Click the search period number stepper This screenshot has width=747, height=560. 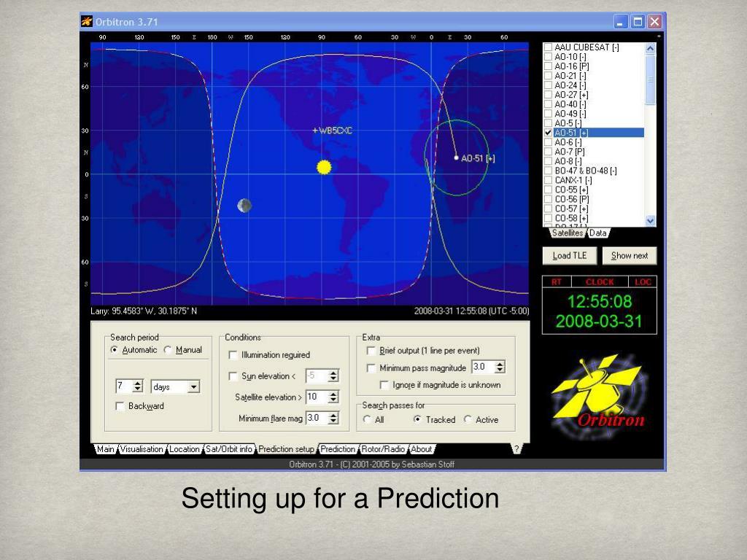pyautogui.click(x=138, y=386)
